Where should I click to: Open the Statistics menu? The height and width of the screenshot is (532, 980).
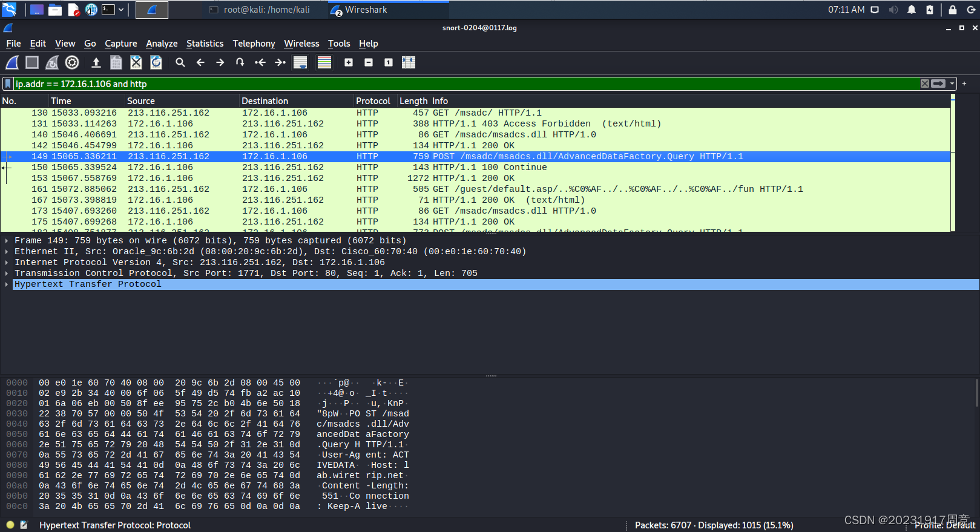tap(205, 44)
